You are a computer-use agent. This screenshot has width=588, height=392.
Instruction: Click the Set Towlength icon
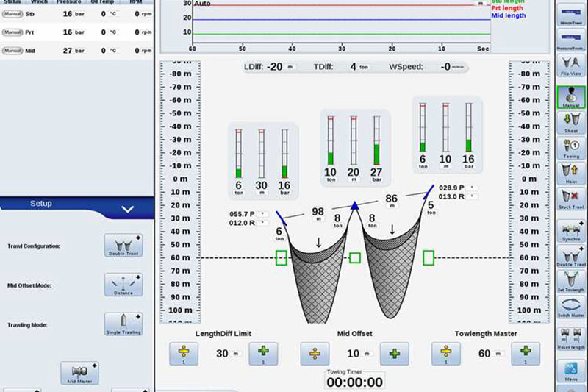pyautogui.click(x=571, y=281)
